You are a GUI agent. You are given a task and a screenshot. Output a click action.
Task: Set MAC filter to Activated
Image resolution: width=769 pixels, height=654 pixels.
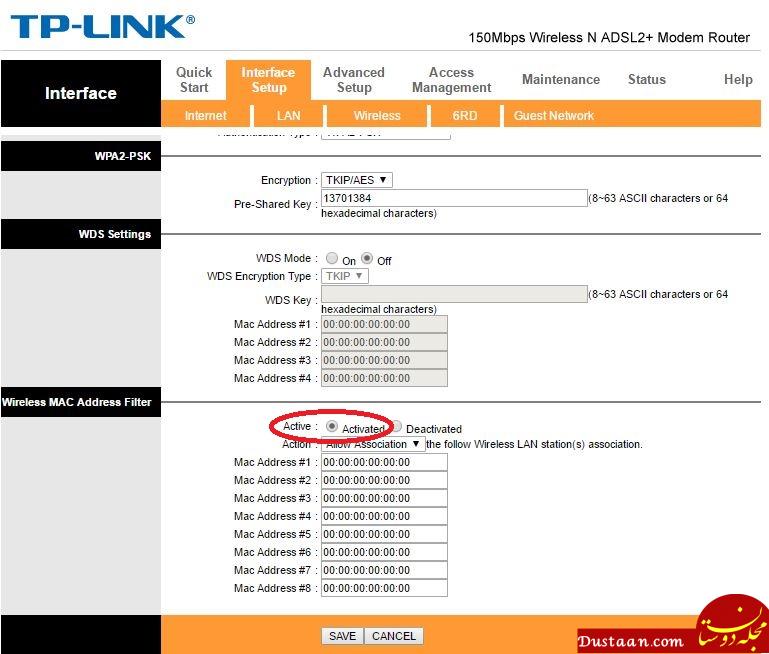coord(332,427)
